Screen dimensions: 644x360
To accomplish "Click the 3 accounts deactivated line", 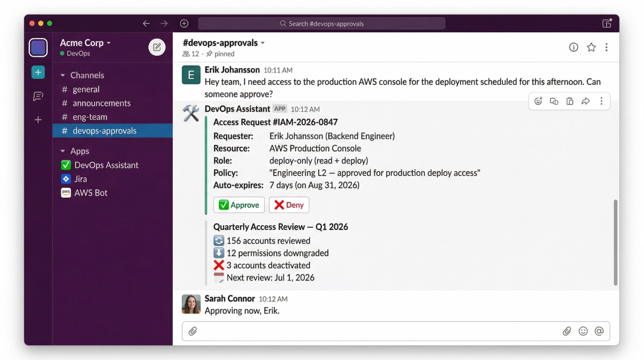I will 262,265.
